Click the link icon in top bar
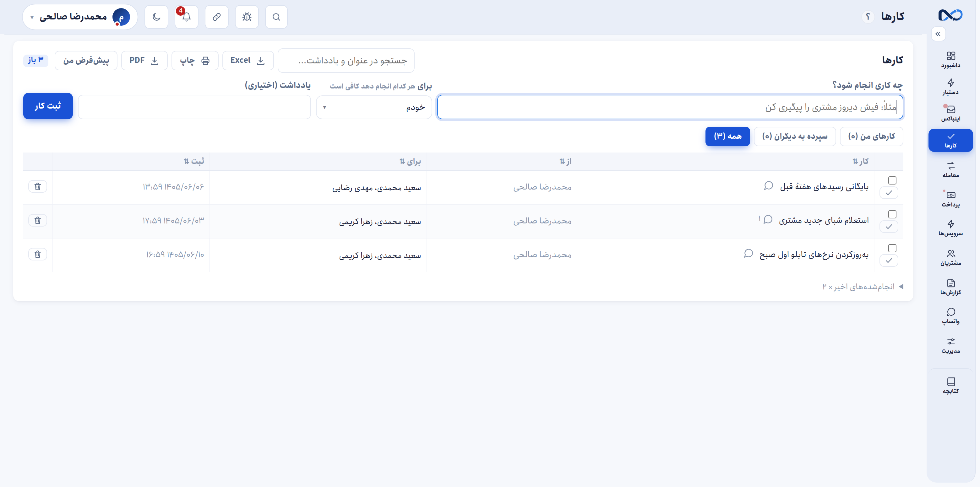This screenshot has width=980, height=487. point(216,17)
